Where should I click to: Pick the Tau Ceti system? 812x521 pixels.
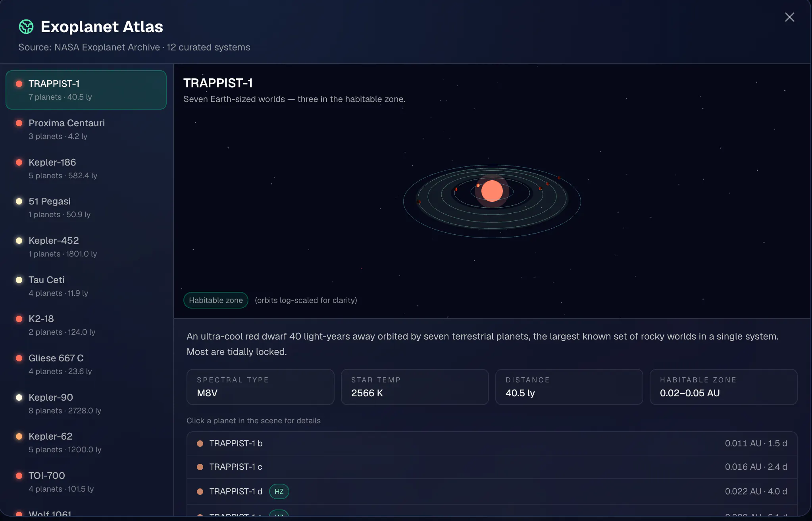(86, 286)
